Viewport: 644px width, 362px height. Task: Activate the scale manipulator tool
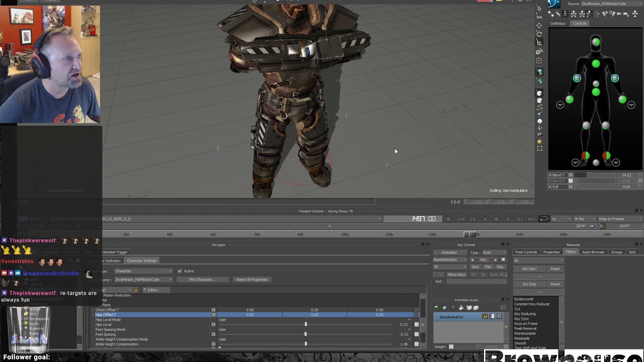click(x=539, y=42)
